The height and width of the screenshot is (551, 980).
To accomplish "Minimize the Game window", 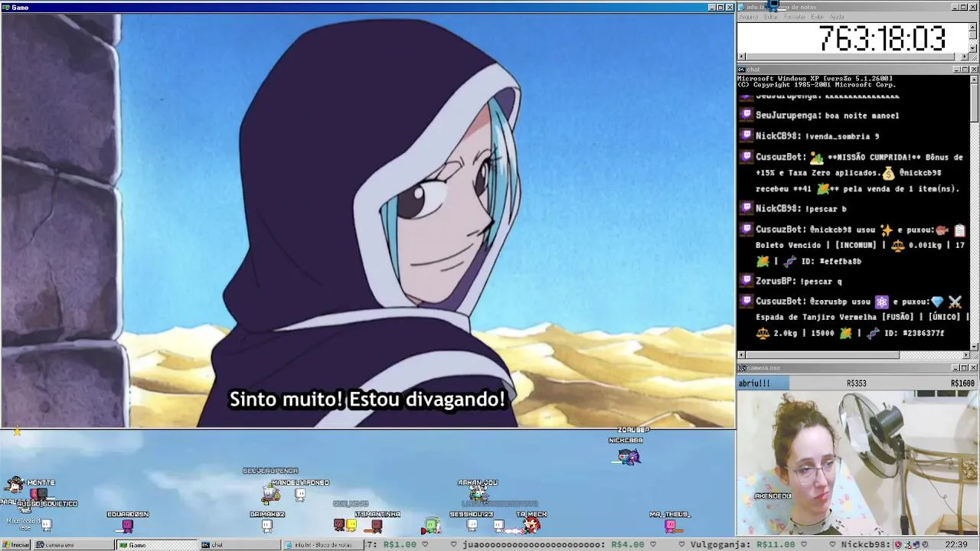I will [711, 8].
